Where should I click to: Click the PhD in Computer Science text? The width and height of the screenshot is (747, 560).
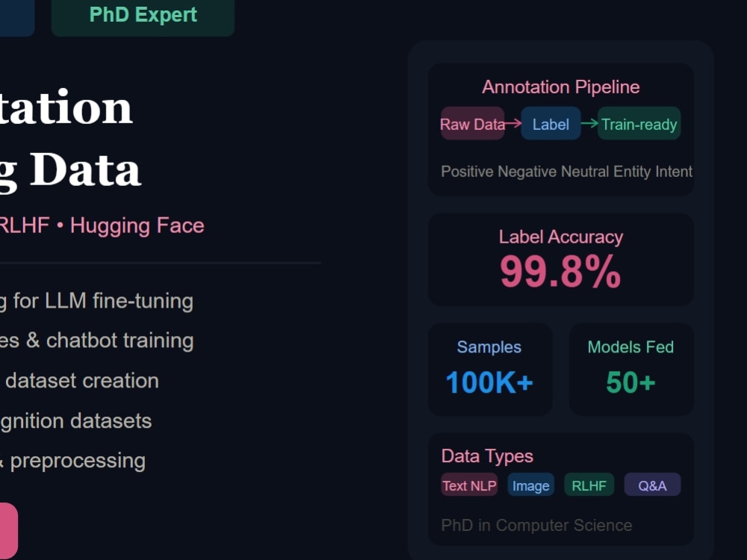pos(536,525)
